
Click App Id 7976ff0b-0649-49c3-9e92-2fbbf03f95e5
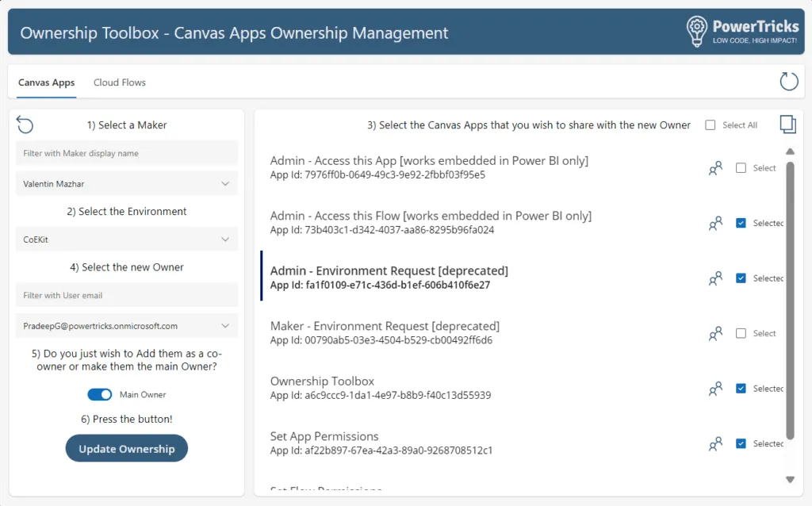[x=377, y=175]
